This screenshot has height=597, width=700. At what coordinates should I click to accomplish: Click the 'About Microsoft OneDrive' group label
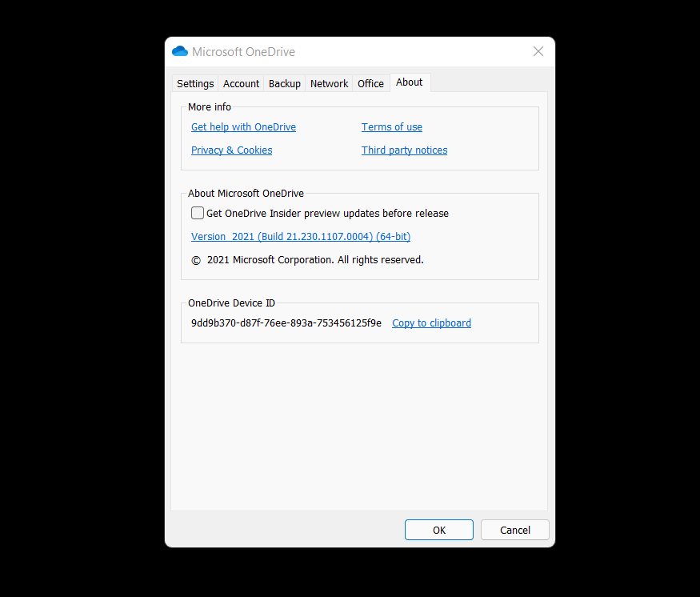click(246, 194)
